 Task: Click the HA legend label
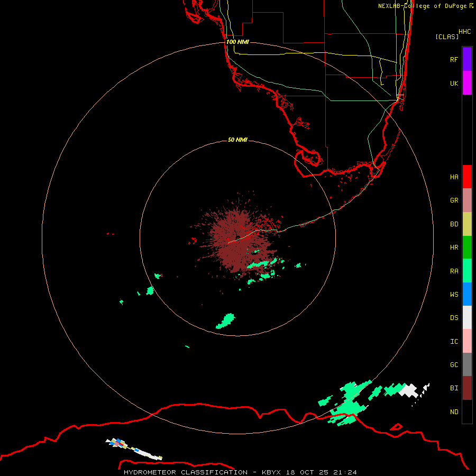[x=454, y=177]
